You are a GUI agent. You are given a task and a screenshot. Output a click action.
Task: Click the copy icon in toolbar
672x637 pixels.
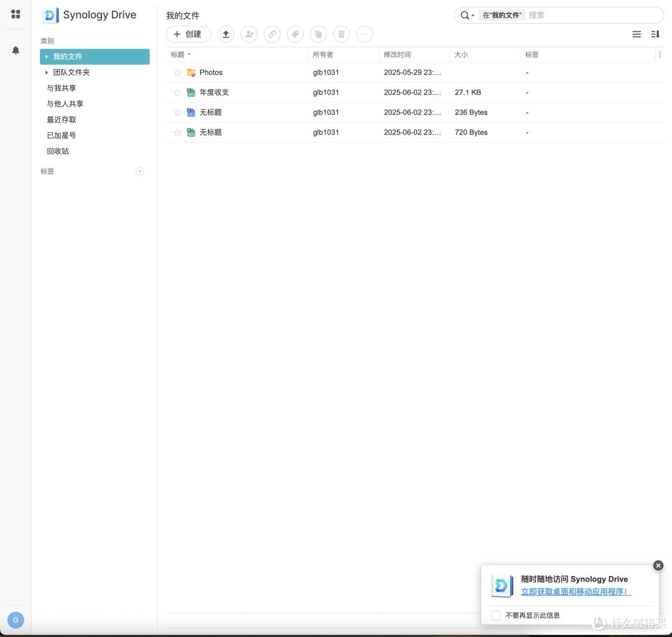319,34
